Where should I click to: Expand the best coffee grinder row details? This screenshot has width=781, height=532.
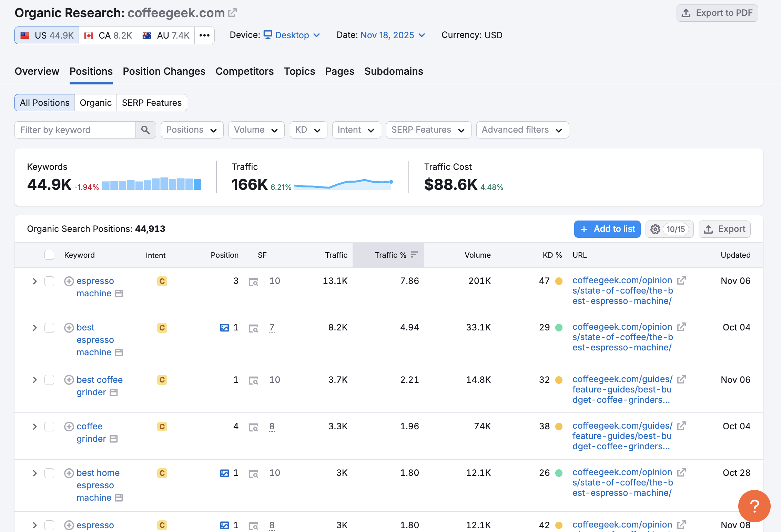click(x=34, y=380)
